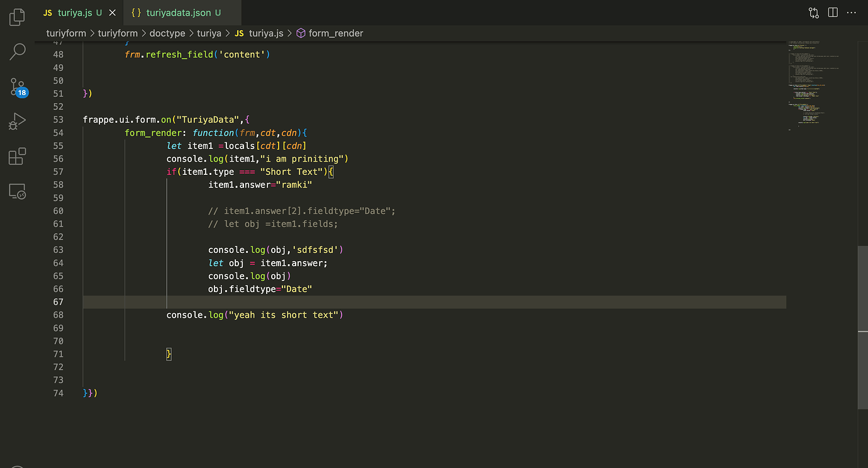Click the "i am priniting" console.log line
868x468 pixels.
pyautogui.click(x=257, y=159)
